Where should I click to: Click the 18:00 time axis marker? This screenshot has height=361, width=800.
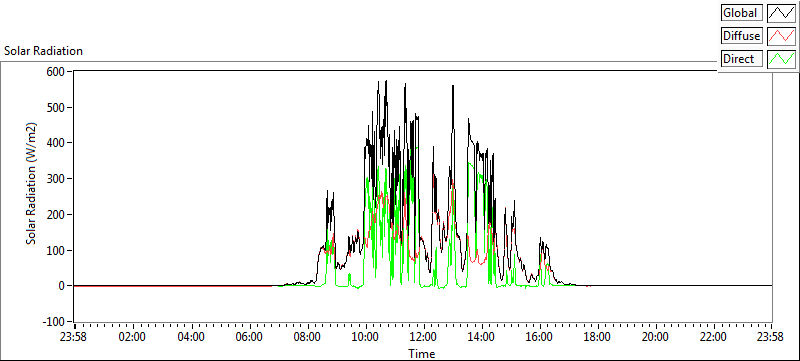tap(597, 337)
